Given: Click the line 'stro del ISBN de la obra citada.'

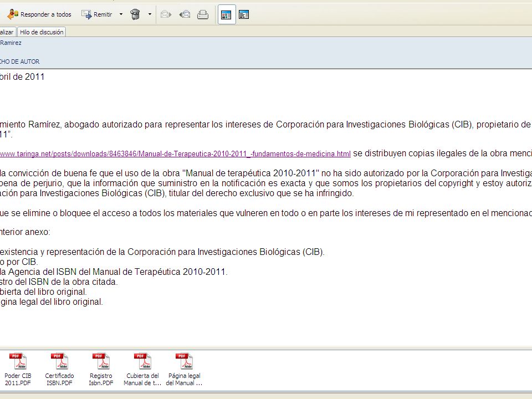Looking at the screenshot, I should (59, 282).
